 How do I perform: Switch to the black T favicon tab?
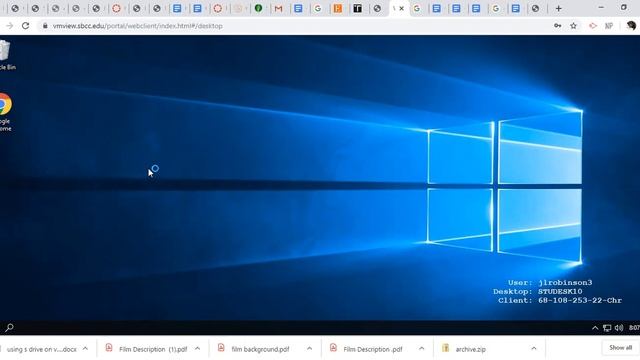[358, 8]
